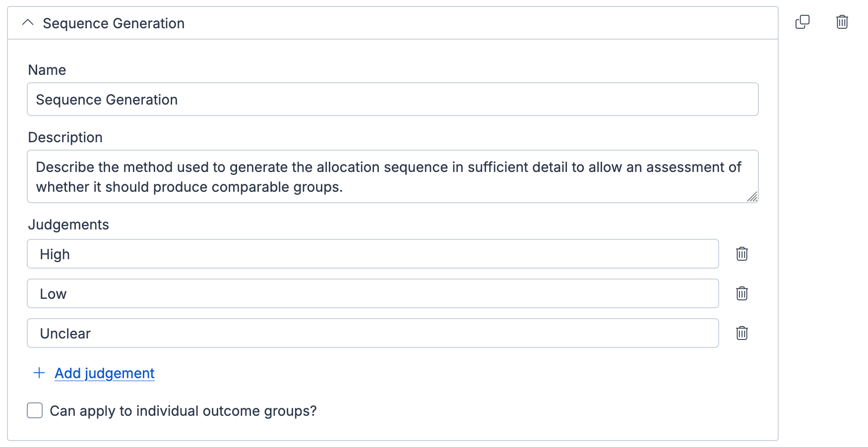Screen dimensions: 868x447
Task: Remove the High judgement
Action: coord(742,254)
